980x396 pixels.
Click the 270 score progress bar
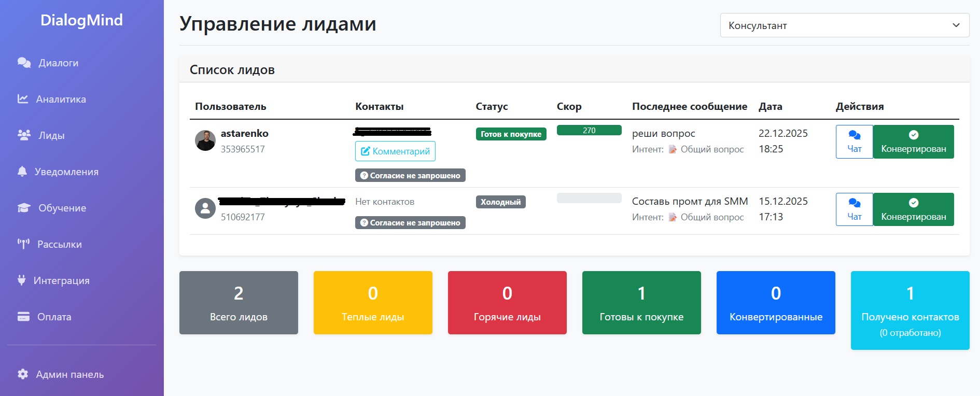[x=589, y=130]
